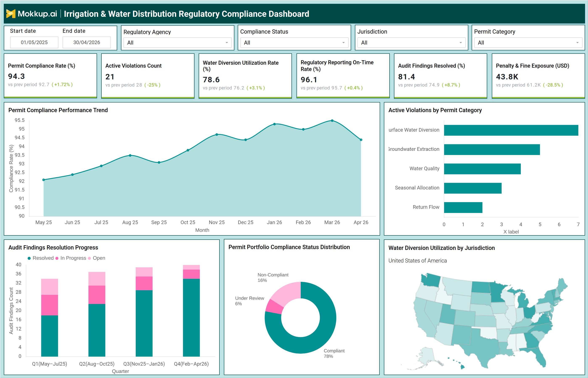
Task: Click the 'Q3(Nov25–Jan26)' axis label
Action: 144,364
